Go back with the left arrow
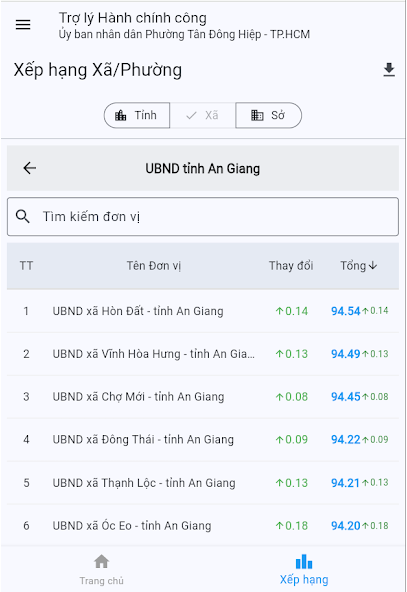This screenshot has height=592, width=407. tap(29, 168)
